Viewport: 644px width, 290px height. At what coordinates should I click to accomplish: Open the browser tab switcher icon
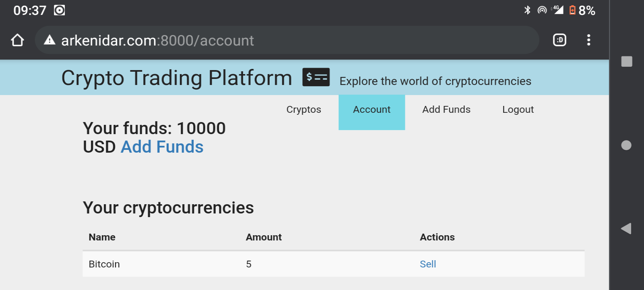pos(559,40)
